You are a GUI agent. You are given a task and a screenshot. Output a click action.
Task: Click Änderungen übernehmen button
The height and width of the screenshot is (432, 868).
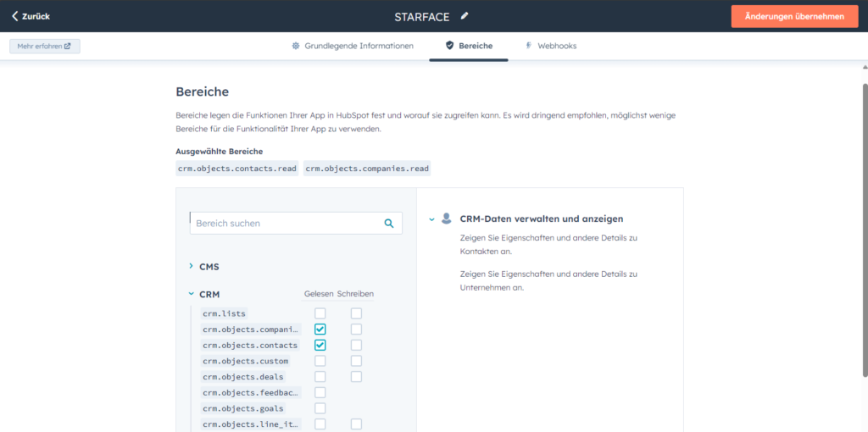pyautogui.click(x=794, y=16)
